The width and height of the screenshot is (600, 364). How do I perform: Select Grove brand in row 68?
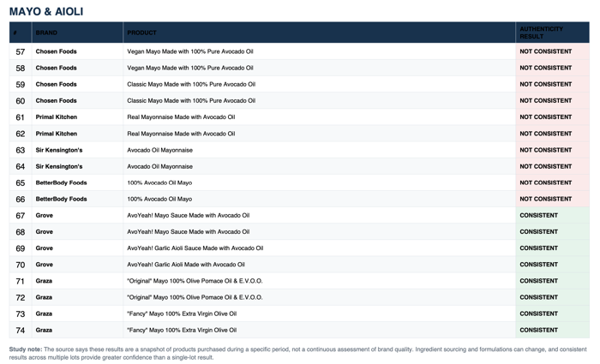pyautogui.click(x=44, y=232)
